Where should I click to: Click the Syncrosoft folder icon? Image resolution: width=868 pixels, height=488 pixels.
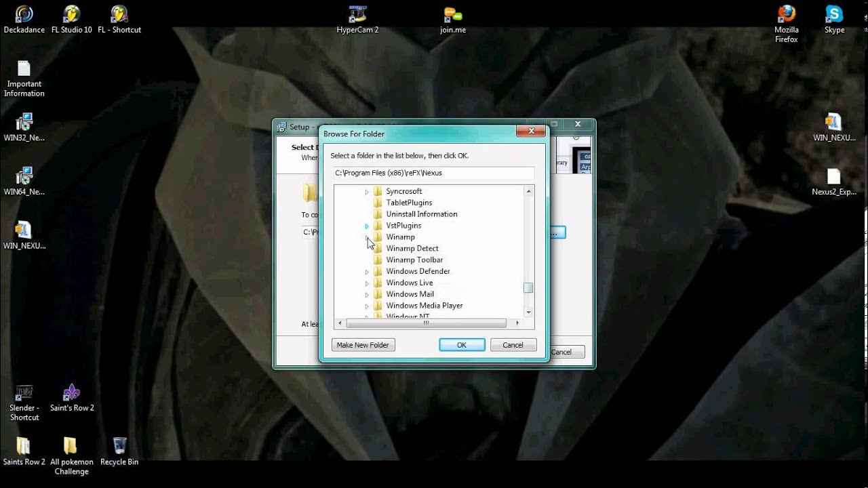click(x=378, y=191)
